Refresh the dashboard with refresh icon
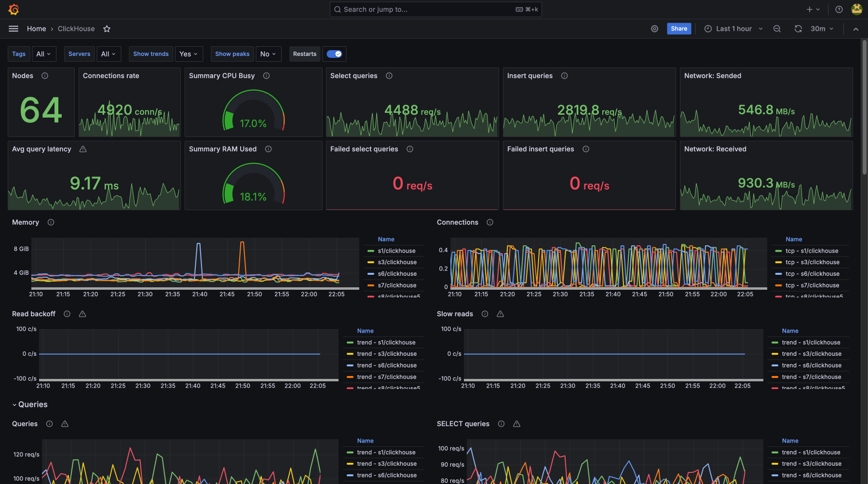868x484 pixels. click(x=798, y=29)
